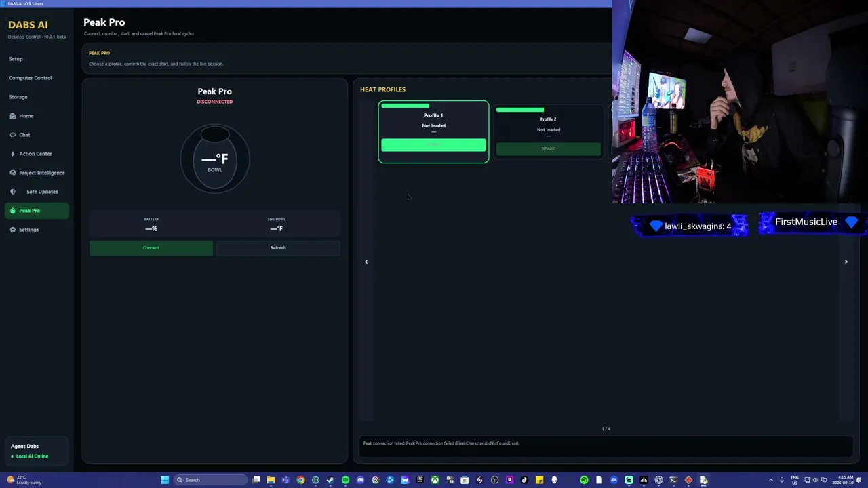Click the 'Peak connection failed' error message
The width and height of the screenshot is (868, 488).
(441, 443)
